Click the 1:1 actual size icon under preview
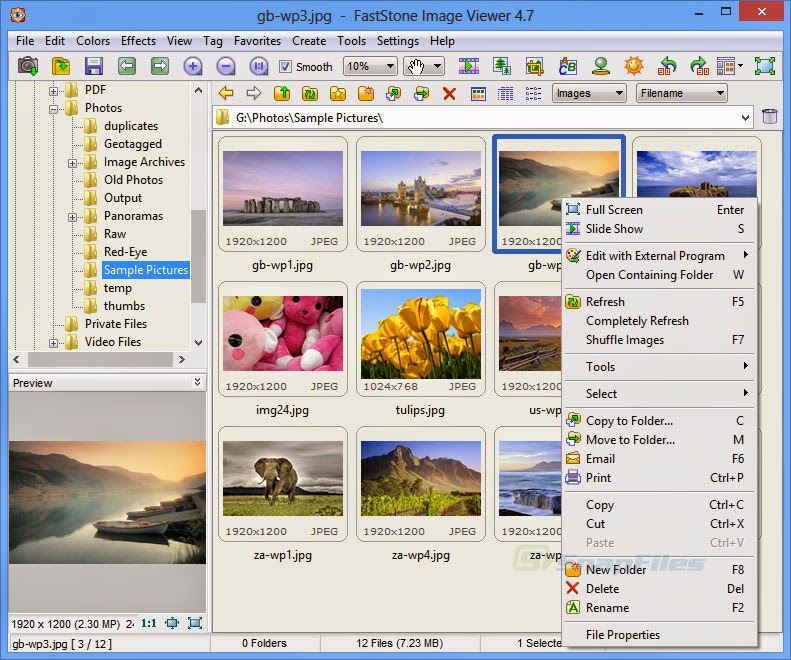The height and width of the screenshot is (660, 791). [x=148, y=623]
